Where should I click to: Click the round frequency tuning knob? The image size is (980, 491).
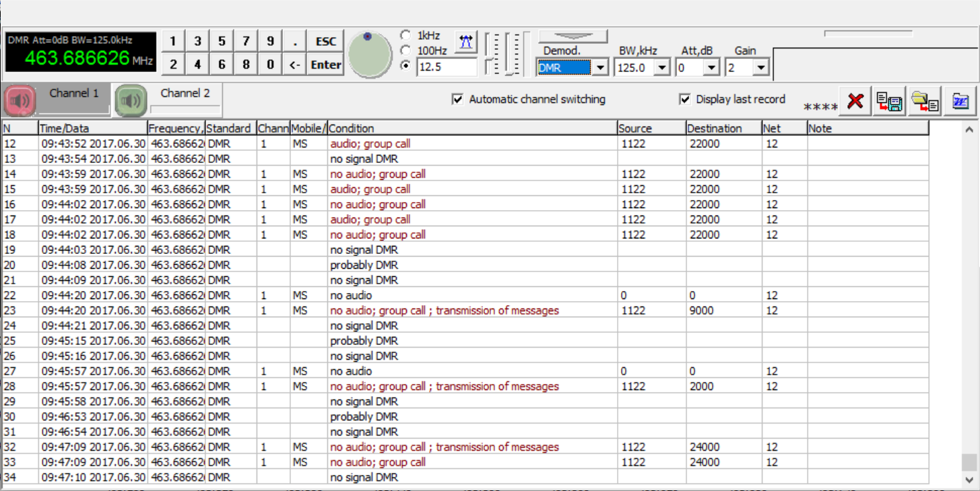coord(370,55)
